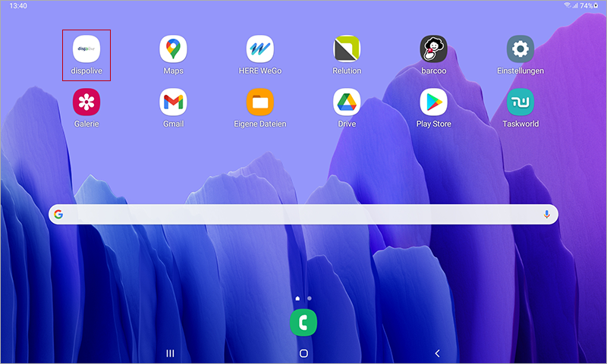This screenshot has height=364, width=607.
Task: Open barcoo scanner app
Action: (433, 49)
